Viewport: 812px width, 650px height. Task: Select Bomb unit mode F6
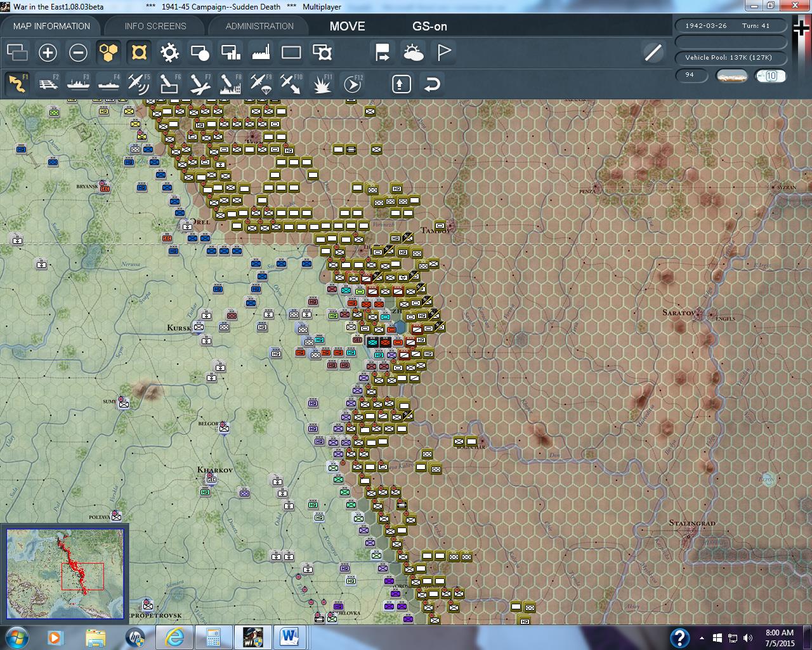click(169, 84)
